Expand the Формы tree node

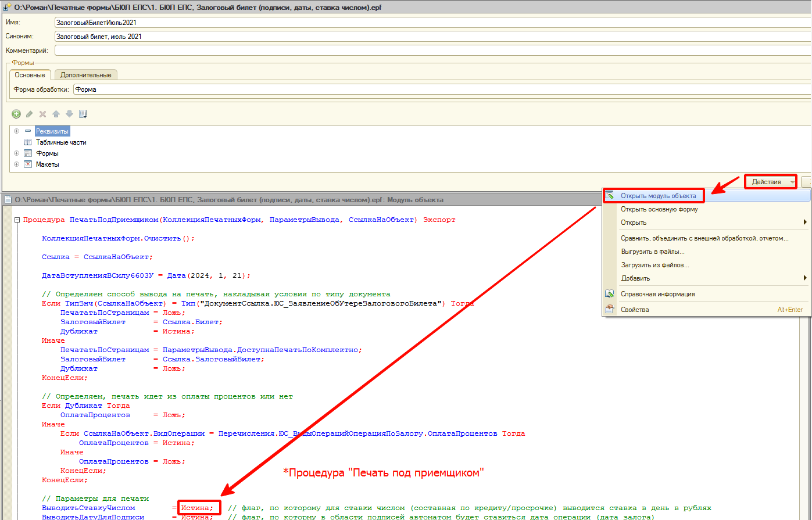pyautogui.click(x=16, y=153)
